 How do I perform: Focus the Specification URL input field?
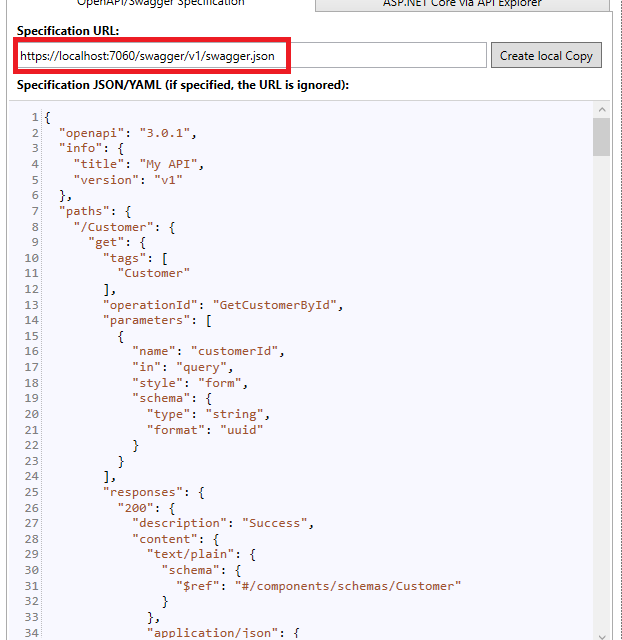pyautogui.click(x=250, y=56)
